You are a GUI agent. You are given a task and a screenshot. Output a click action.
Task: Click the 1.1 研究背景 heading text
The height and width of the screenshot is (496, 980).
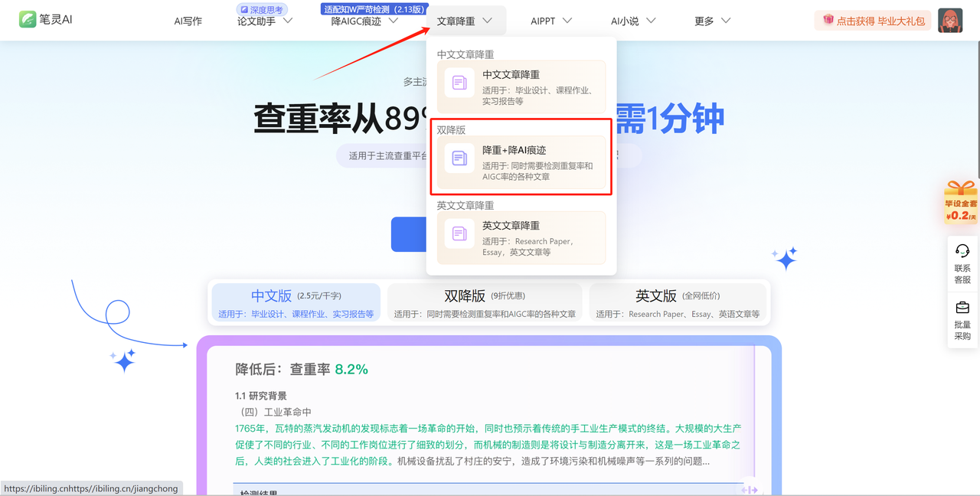click(261, 396)
